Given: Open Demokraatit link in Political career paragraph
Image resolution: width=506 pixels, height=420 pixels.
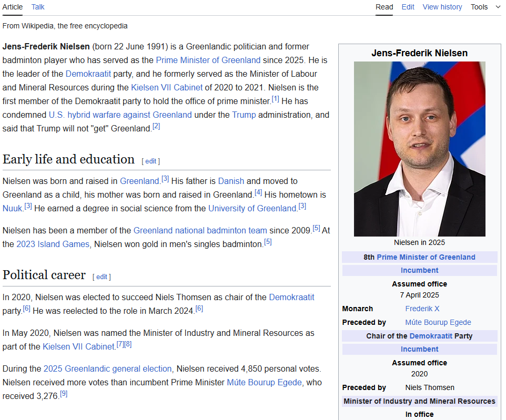Looking at the screenshot, I should pyautogui.click(x=292, y=297).
